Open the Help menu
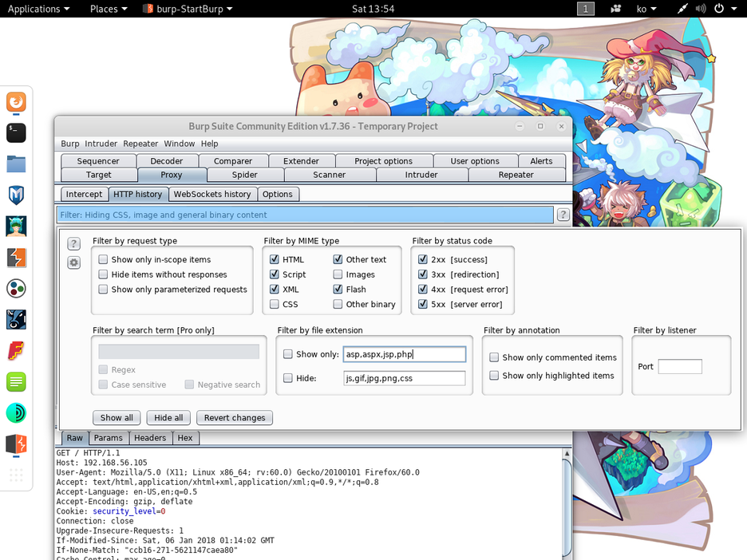This screenshot has height=560, width=747. (x=210, y=144)
